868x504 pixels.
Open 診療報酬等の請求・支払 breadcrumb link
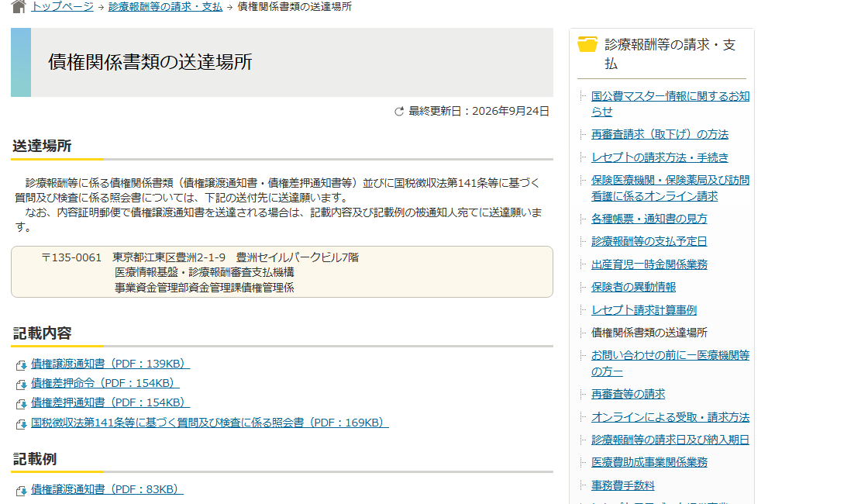click(166, 7)
